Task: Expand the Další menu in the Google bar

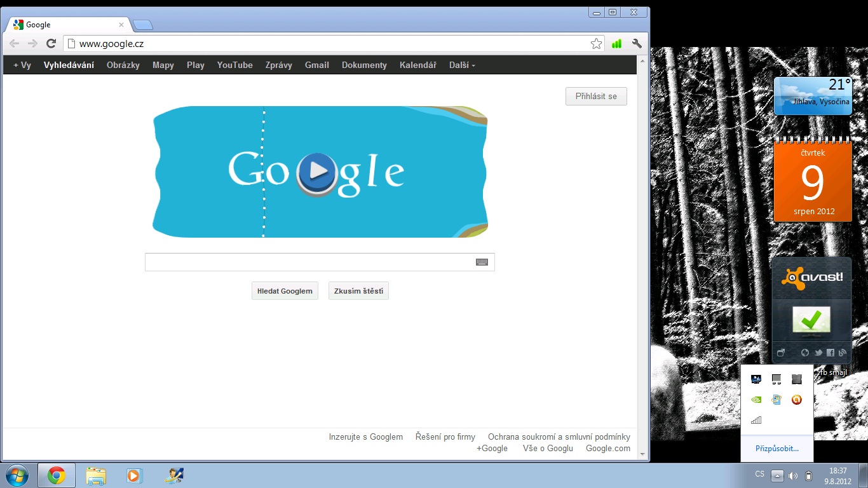Action: click(x=462, y=65)
